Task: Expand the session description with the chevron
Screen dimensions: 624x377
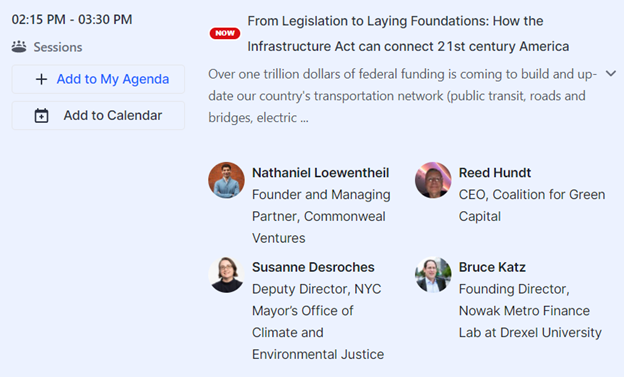Action: (x=611, y=74)
